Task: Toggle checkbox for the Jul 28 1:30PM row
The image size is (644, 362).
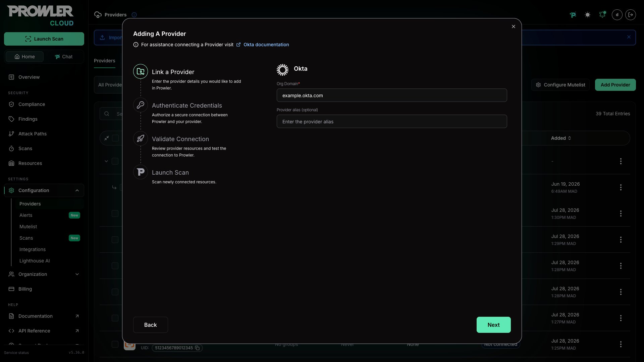Action: (115, 214)
